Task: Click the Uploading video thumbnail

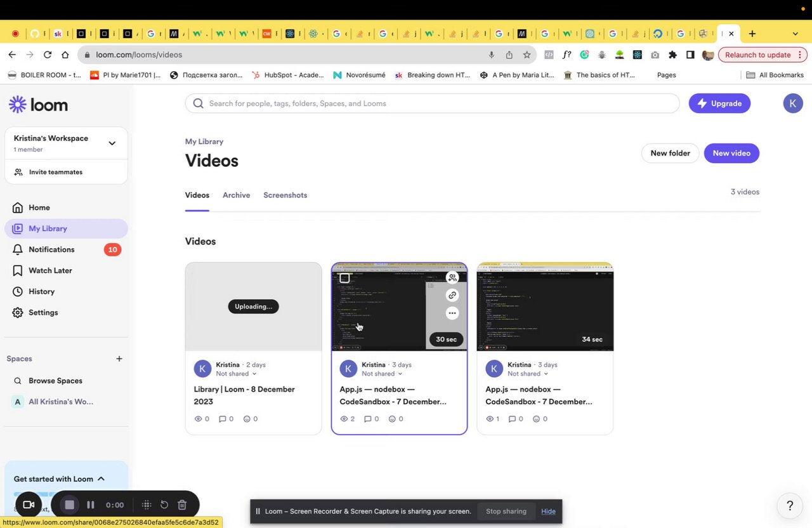Action: click(x=253, y=307)
